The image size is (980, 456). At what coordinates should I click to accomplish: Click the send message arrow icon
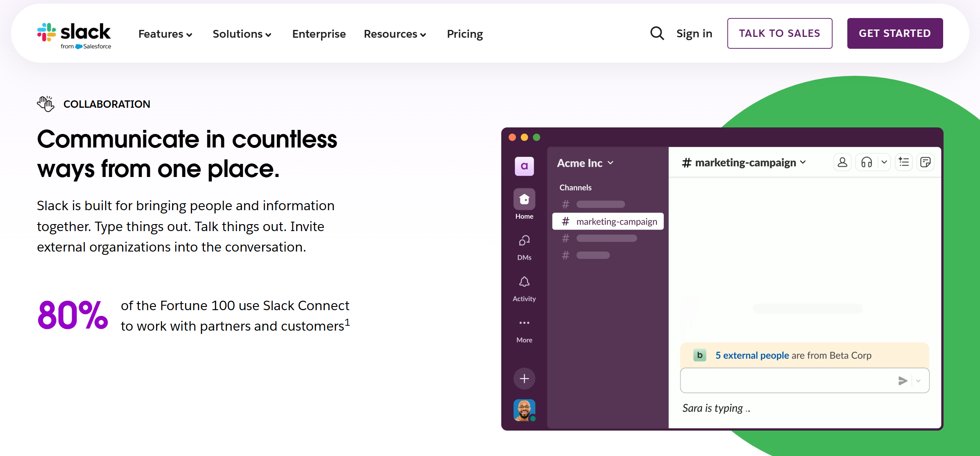point(903,381)
